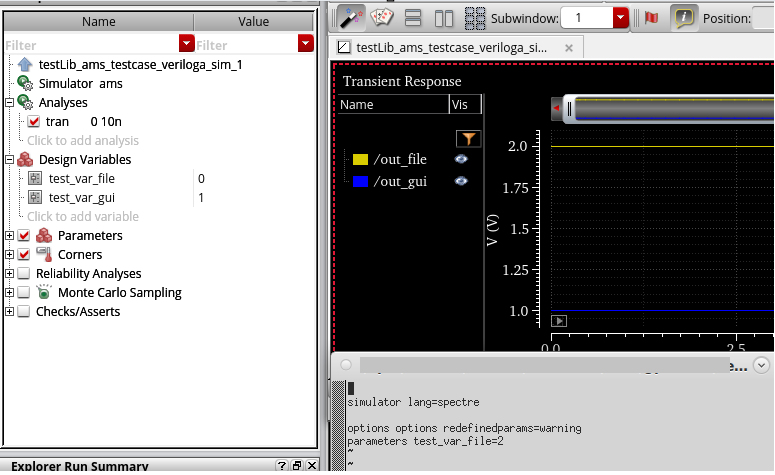The height and width of the screenshot is (475, 775).
Task: Click the orange trace filter funnel icon
Action: pyautogui.click(x=467, y=139)
